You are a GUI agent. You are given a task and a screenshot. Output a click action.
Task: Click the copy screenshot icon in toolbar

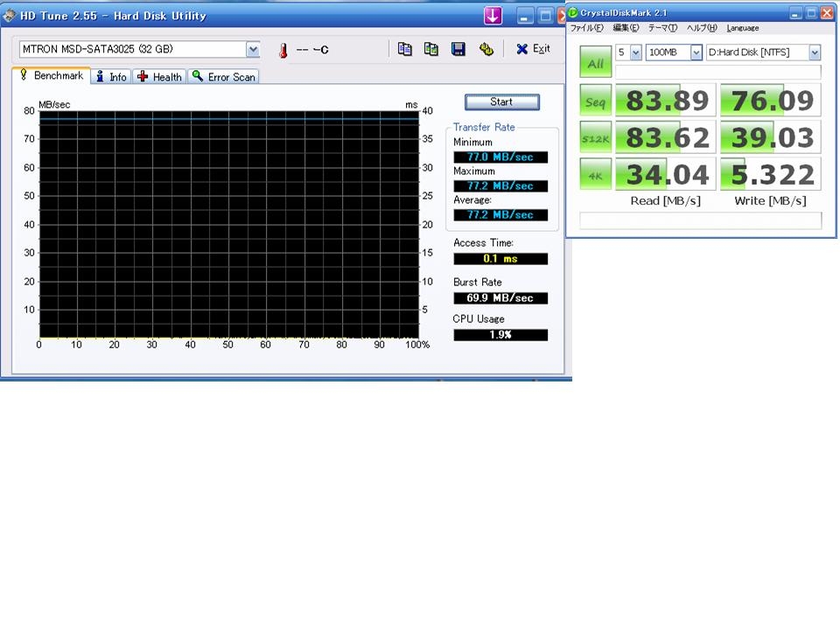click(431, 49)
